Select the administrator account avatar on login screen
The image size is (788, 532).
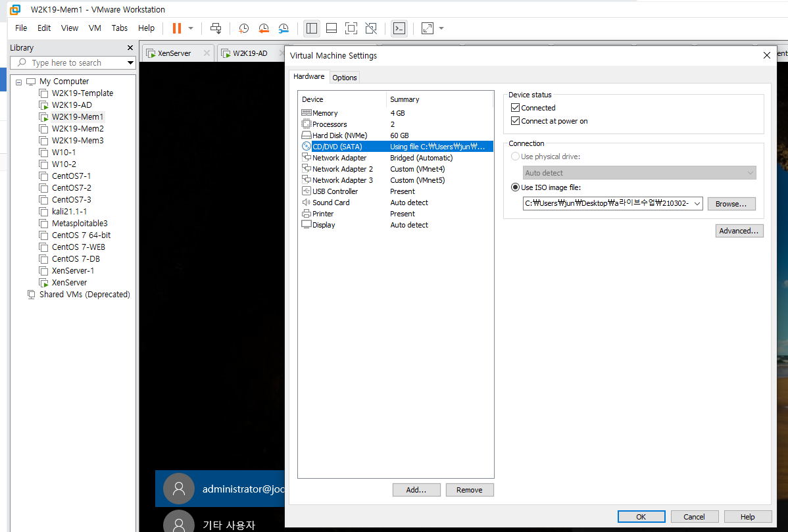point(179,489)
